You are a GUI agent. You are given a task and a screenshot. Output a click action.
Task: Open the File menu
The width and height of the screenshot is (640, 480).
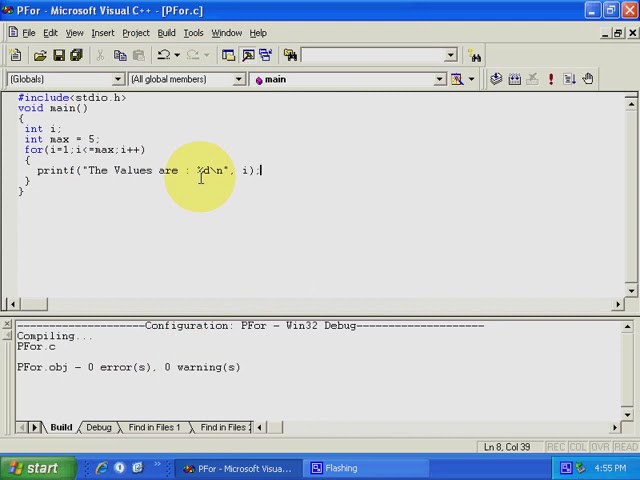[x=29, y=33]
